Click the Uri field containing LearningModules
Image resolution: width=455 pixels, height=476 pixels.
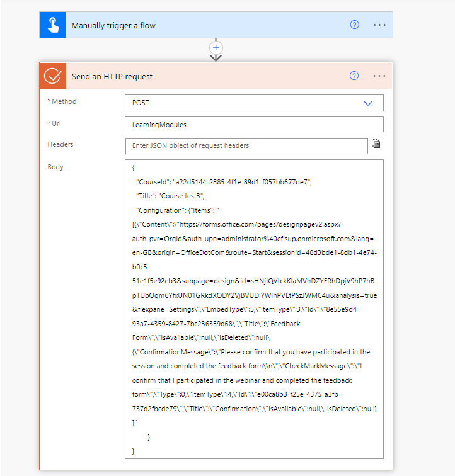click(x=253, y=125)
